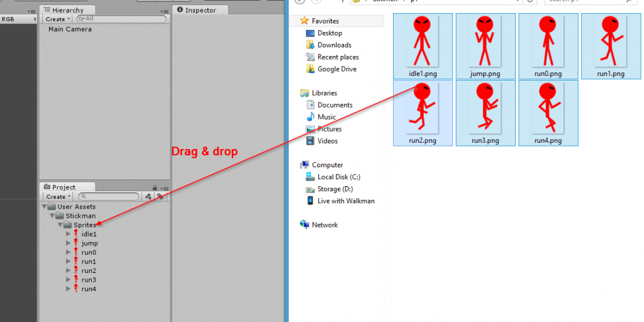This screenshot has width=644, height=322.
Task: Open the Hierarchy Create dropdown
Action: 58,19
